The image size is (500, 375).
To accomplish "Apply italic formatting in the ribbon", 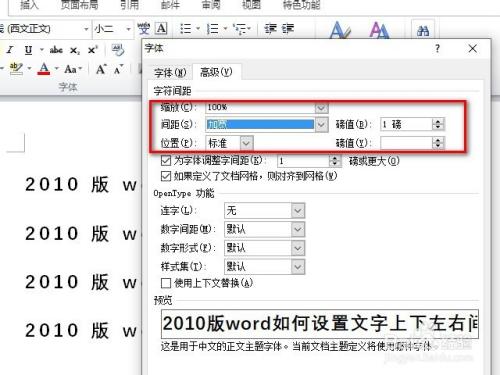I will pyautogui.click(x=10, y=50).
